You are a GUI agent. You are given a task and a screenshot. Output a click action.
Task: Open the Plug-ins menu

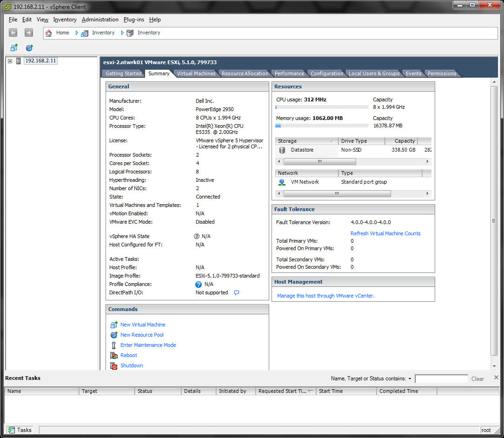pyautogui.click(x=134, y=20)
